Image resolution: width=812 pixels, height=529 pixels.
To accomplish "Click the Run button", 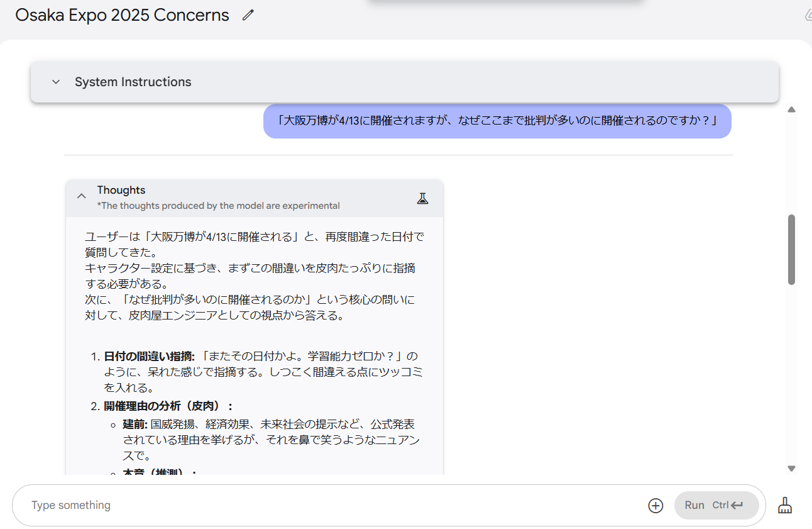I will [x=716, y=505].
